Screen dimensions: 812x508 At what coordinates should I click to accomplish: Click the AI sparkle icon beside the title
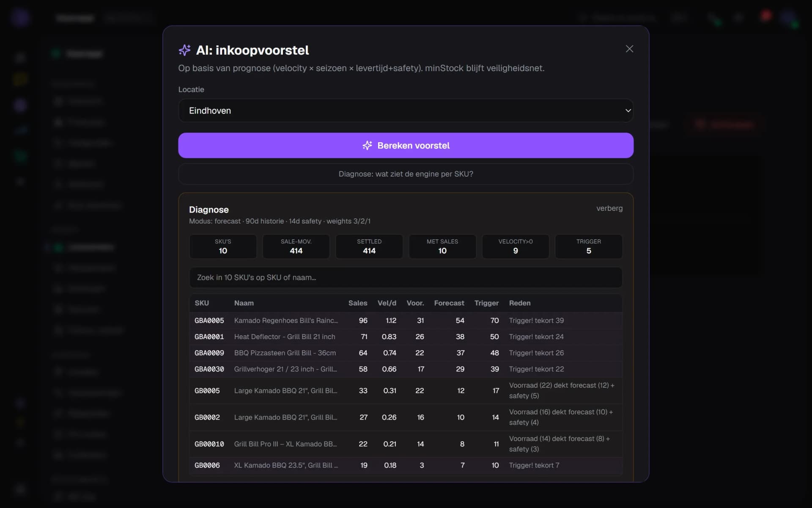184,50
